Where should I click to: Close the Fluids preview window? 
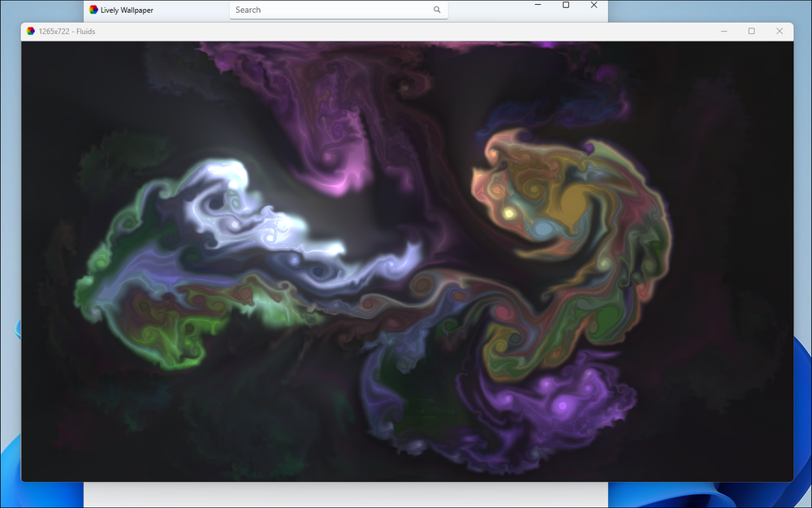coord(780,31)
